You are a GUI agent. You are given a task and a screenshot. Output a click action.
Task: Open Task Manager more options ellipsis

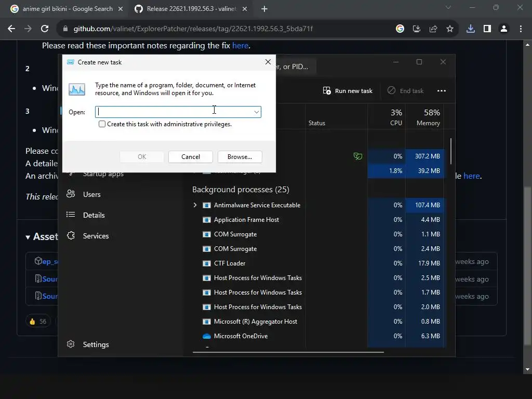[442, 91]
